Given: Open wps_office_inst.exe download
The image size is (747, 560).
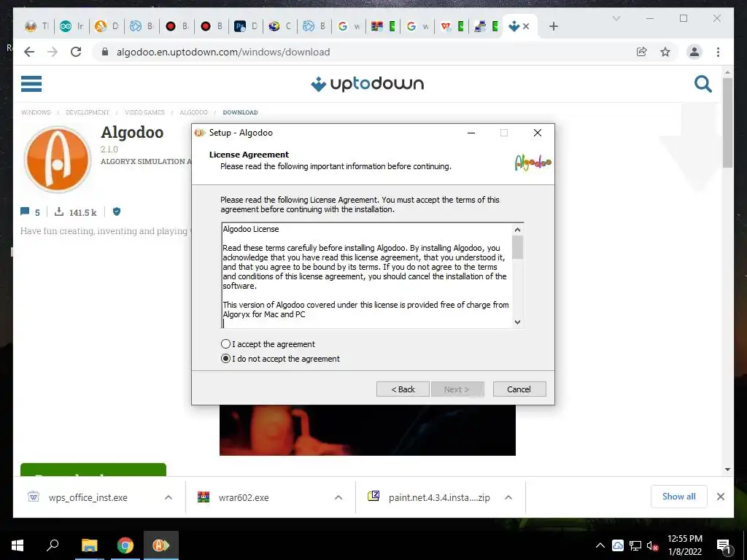Looking at the screenshot, I should click(x=88, y=497).
